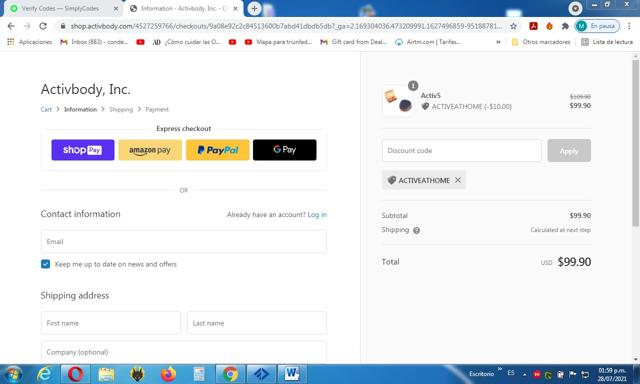Click the Log in link
640x384 pixels.
[317, 215]
